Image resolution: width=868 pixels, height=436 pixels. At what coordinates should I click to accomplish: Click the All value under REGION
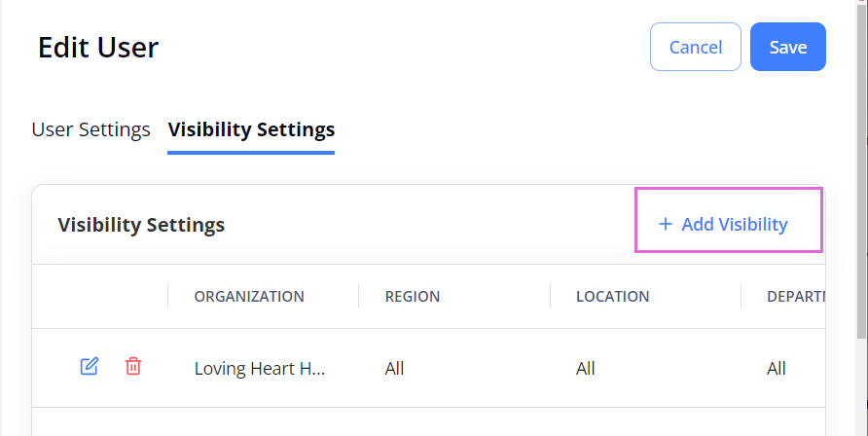pos(394,369)
